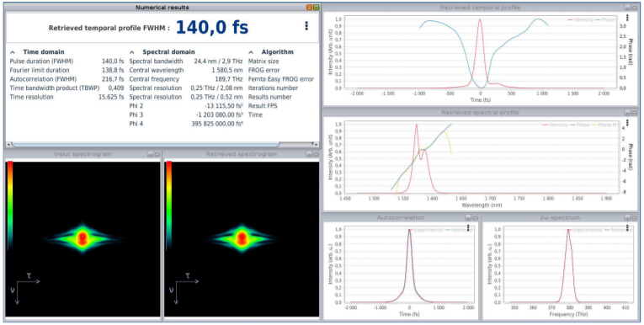Click the 'Matrix size' algorithm row
Viewport: 644px width, 325px height.
[263, 61]
